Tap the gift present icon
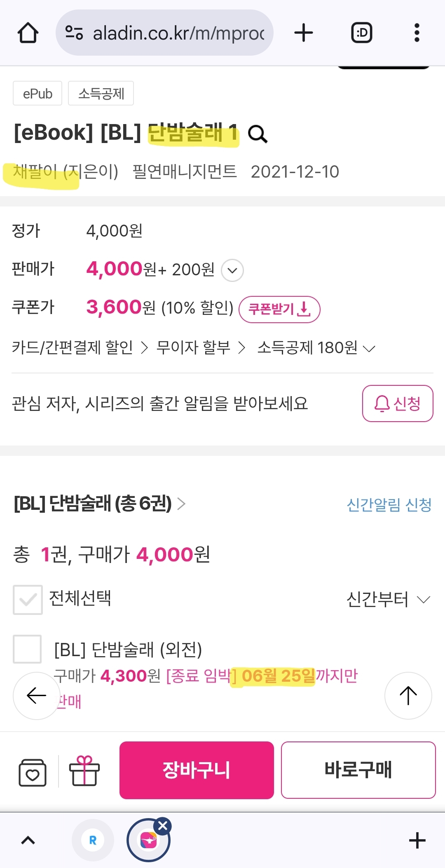 tap(84, 771)
